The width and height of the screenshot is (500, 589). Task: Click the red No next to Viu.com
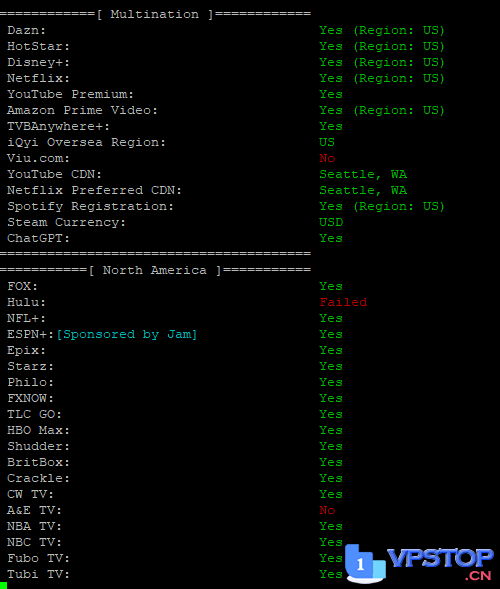pyautogui.click(x=327, y=158)
